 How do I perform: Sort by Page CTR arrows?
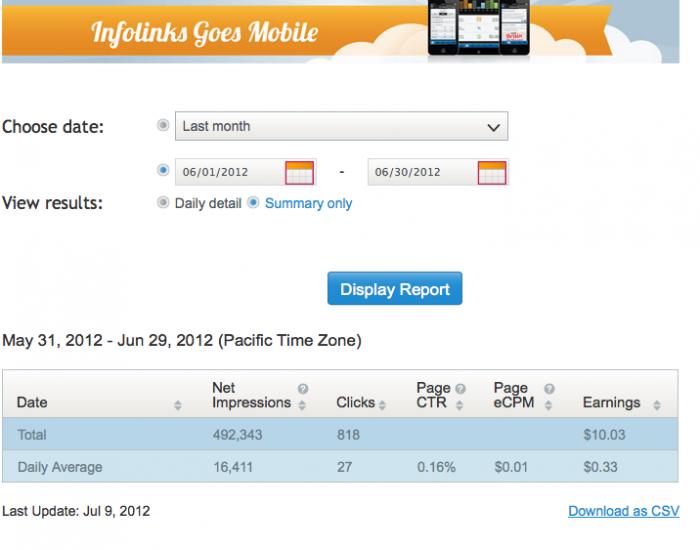coord(459,405)
